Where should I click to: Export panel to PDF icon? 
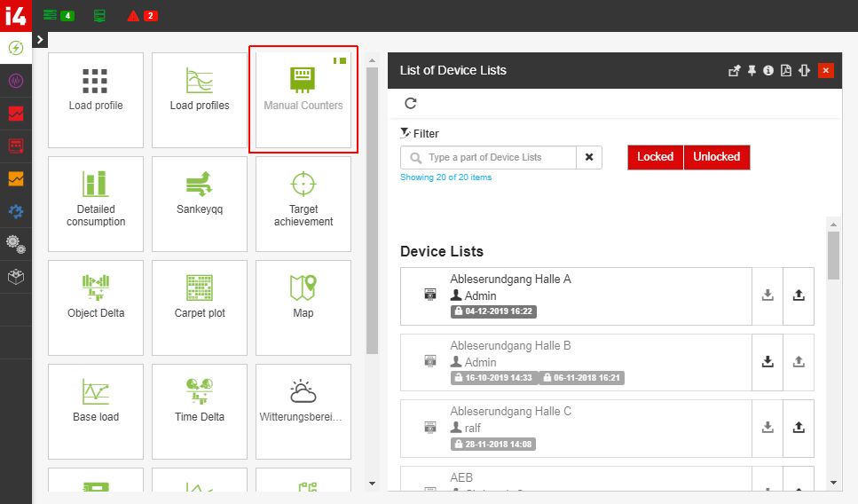coord(785,71)
